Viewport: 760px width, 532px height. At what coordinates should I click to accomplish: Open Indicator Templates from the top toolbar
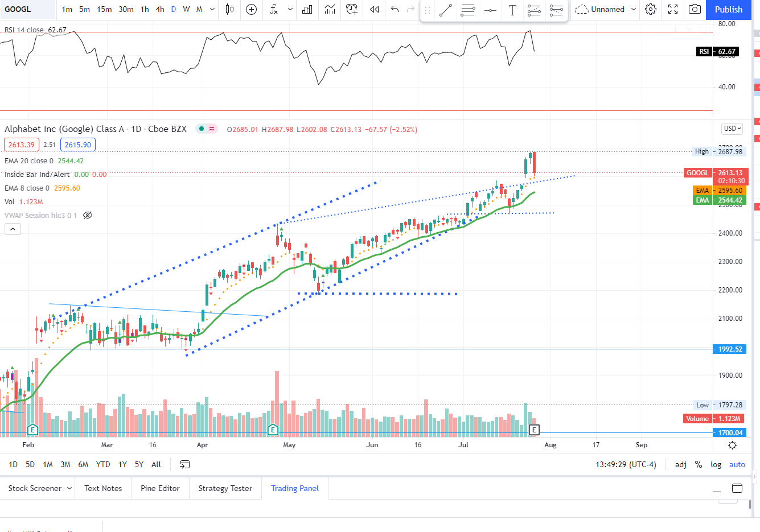point(330,9)
